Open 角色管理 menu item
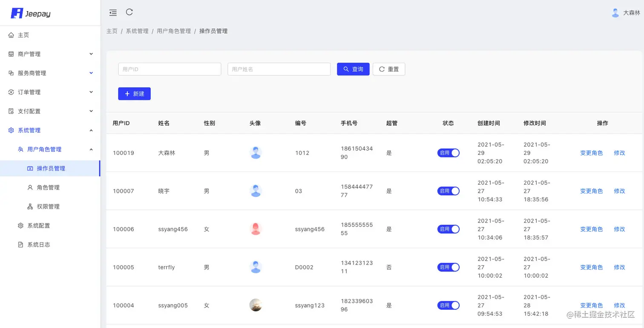The image size is (644, 328). click(x=50, y=187)
